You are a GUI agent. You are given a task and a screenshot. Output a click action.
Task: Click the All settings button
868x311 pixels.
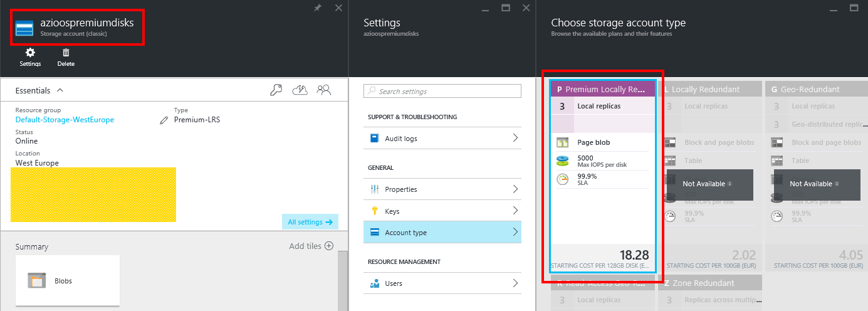[x=310, y=222]
